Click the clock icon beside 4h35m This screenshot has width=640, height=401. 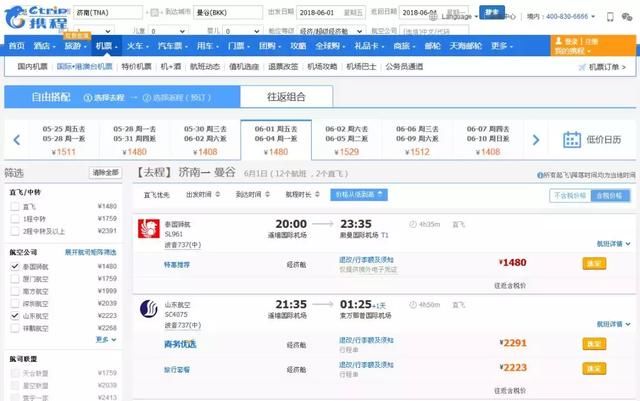(x=413, y=224)
